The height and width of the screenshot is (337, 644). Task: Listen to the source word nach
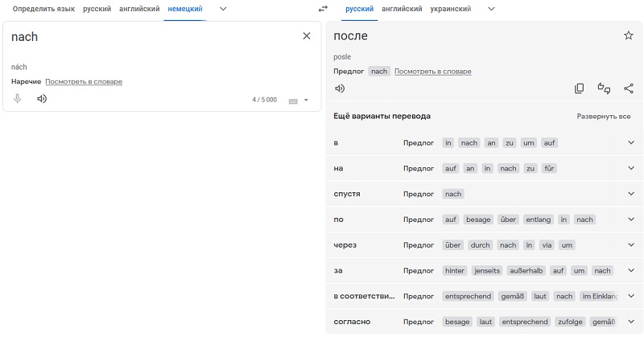[42, 99]
